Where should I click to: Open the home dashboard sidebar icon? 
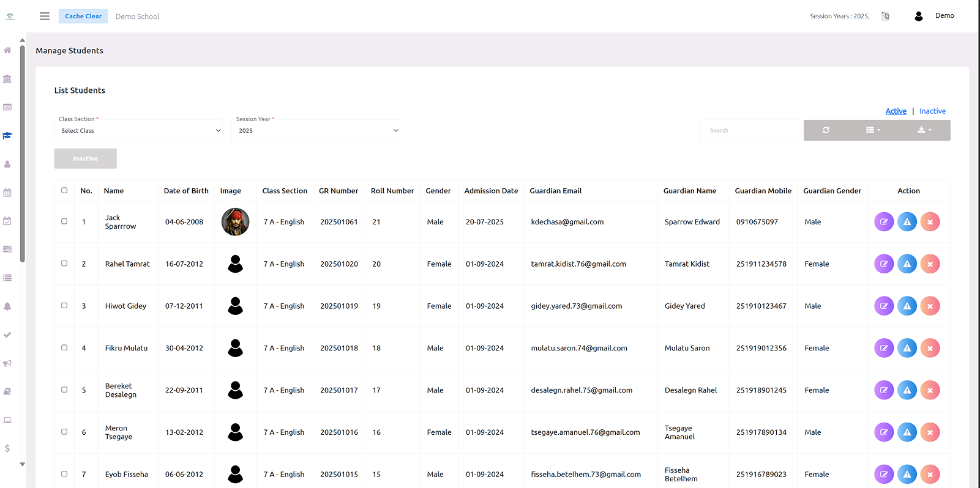point(7,50)
